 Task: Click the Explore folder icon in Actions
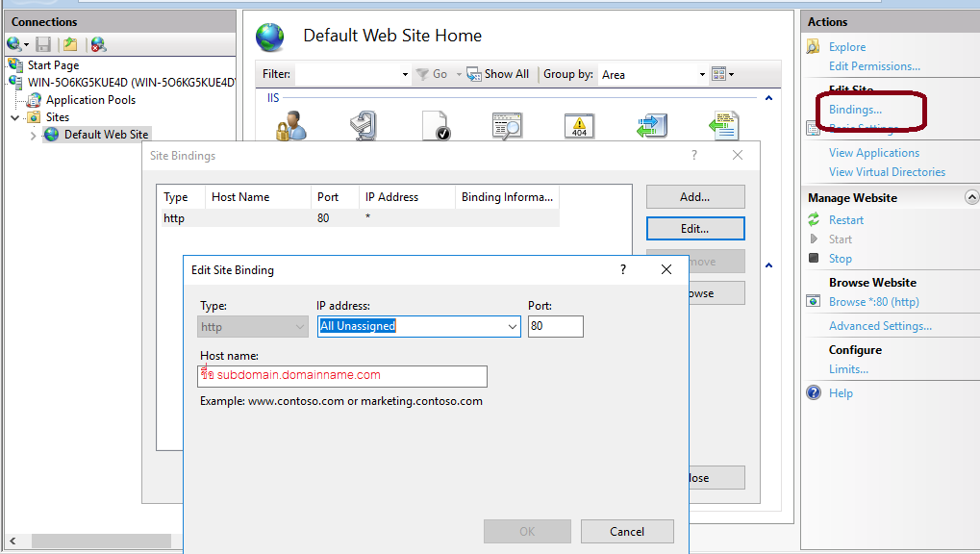coord(813,47)
